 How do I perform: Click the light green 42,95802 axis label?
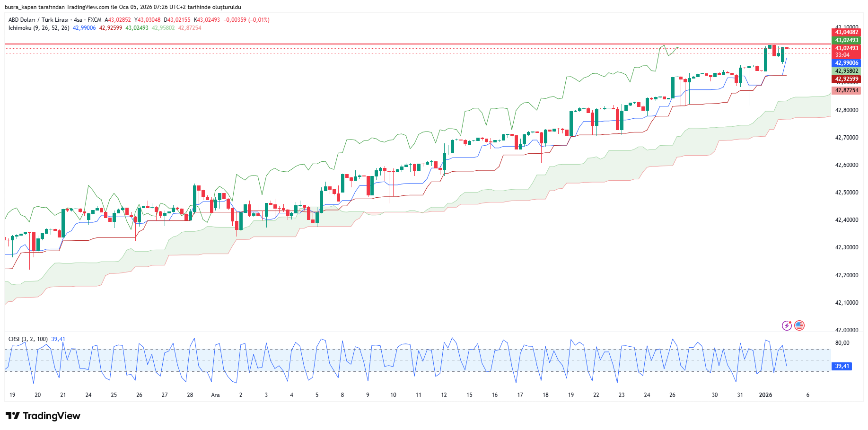pos(846,71)
